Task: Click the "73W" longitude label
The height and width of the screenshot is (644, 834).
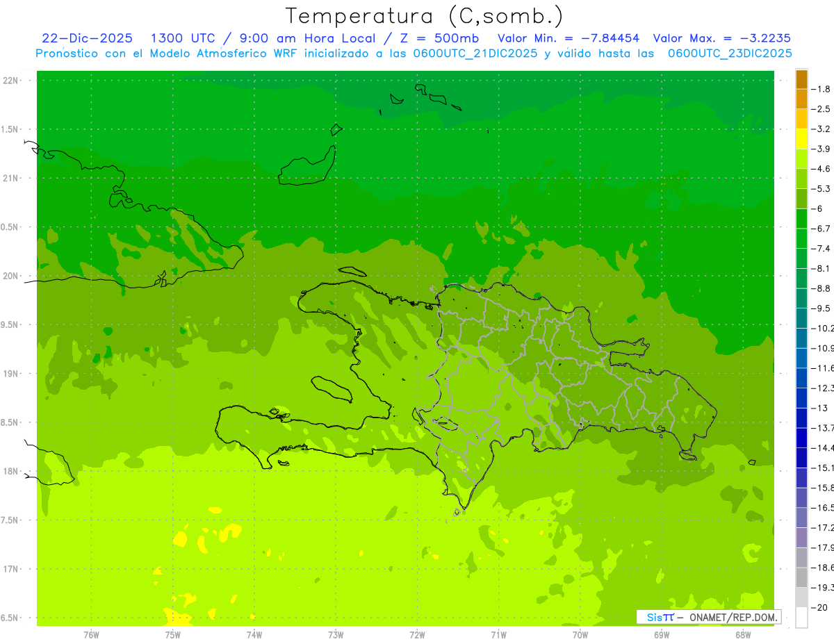Action: 336,635
